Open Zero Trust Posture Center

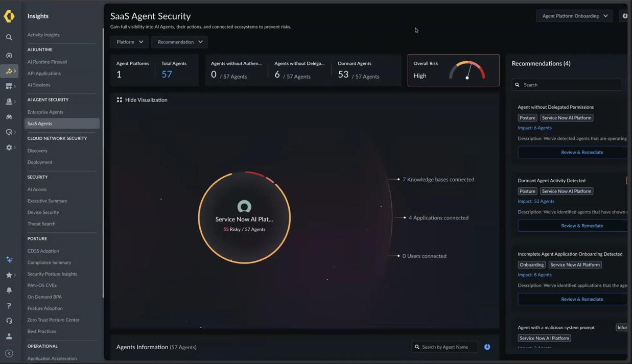[x=53, y=320]
